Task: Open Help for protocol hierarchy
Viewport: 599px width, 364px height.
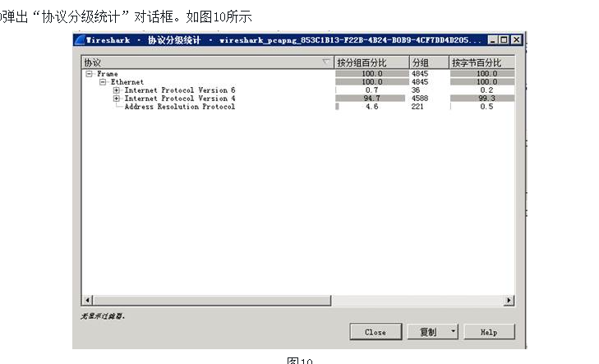Action: tap(489, 332)
